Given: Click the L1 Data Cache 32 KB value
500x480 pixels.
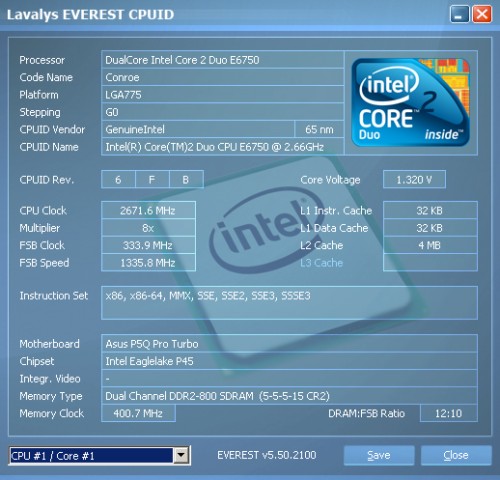Looking at the screenshot, I should click(430, 228).
